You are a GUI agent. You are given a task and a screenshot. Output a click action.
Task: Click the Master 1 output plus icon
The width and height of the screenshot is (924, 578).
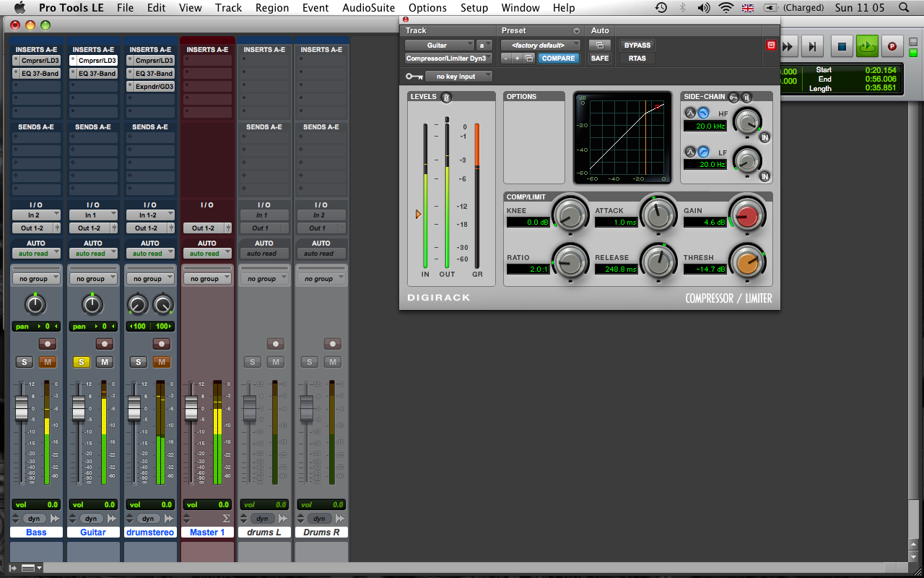click(x=228, y=228)
